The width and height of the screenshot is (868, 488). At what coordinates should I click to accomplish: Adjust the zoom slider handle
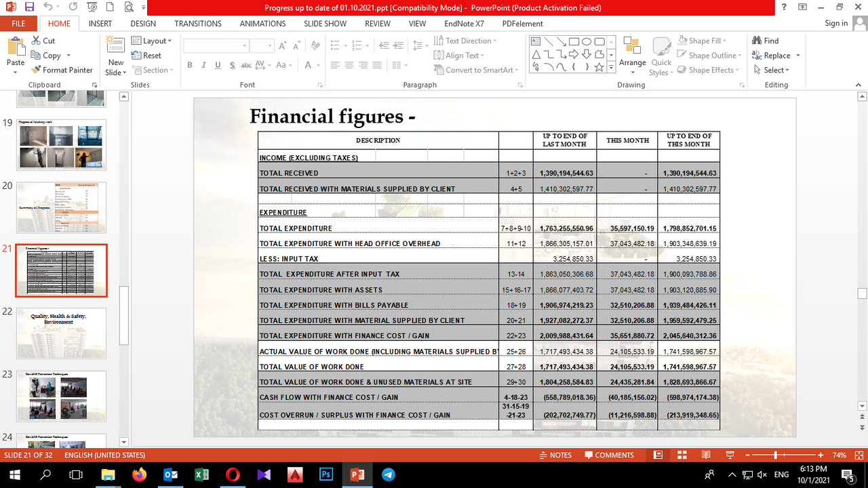(x=775, y=455)
